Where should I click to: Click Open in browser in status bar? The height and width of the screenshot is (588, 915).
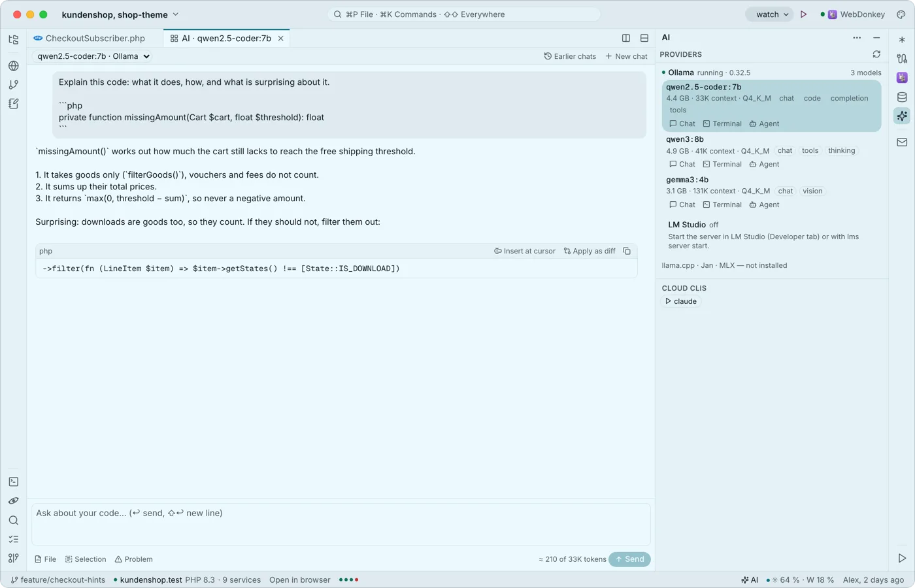pos(300,580)
